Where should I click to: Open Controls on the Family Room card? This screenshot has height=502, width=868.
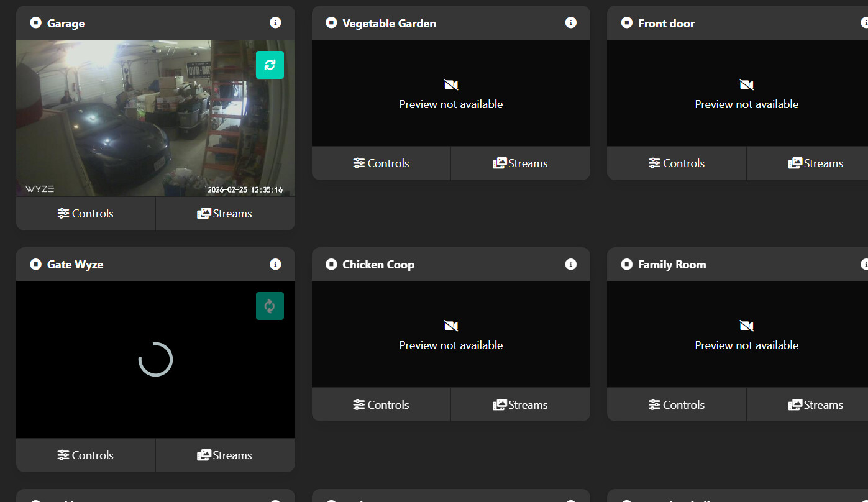point(677,404)
